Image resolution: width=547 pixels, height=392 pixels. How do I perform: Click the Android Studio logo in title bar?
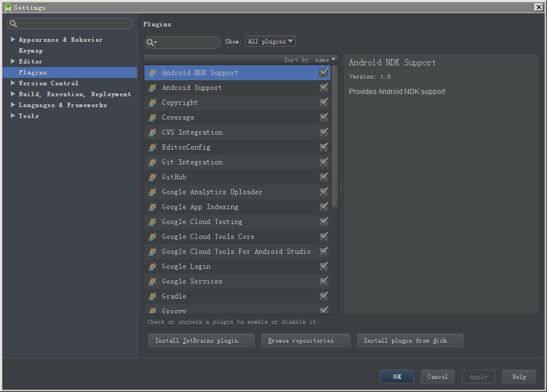(7, 7)
